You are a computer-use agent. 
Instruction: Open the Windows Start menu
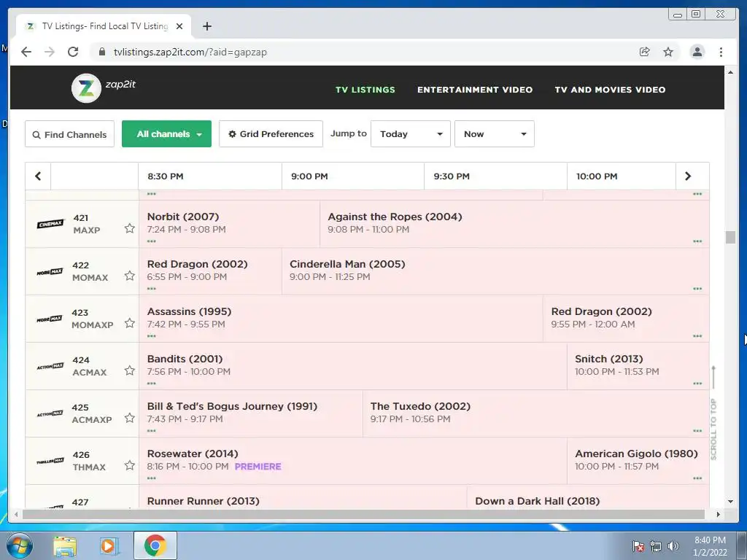(20, 545)
